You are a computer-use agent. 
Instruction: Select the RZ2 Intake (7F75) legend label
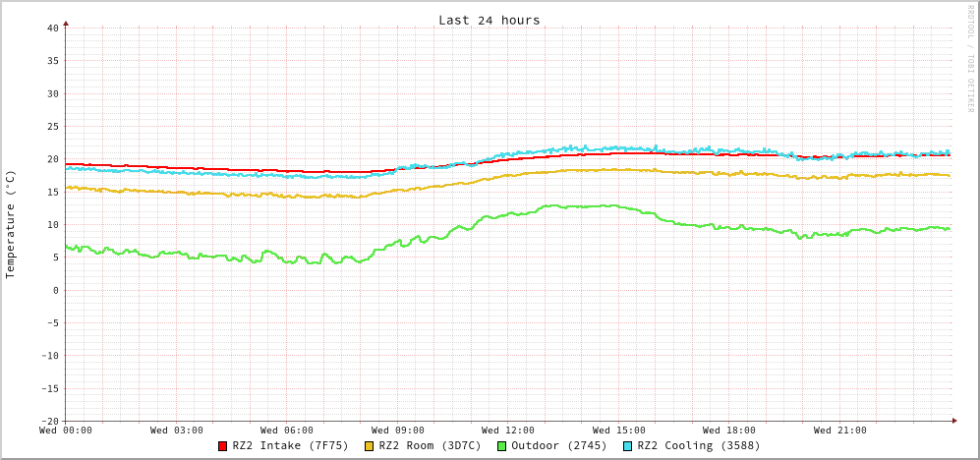tap(290, 445)
